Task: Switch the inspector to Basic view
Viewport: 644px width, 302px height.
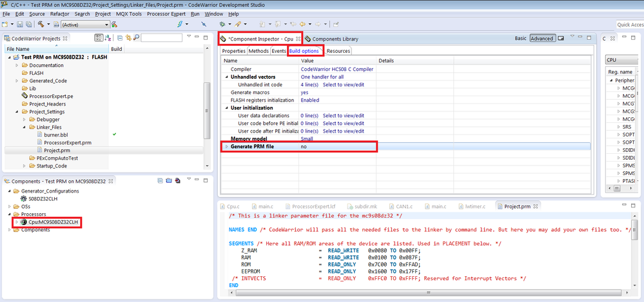Action: (x=520, y=39)
